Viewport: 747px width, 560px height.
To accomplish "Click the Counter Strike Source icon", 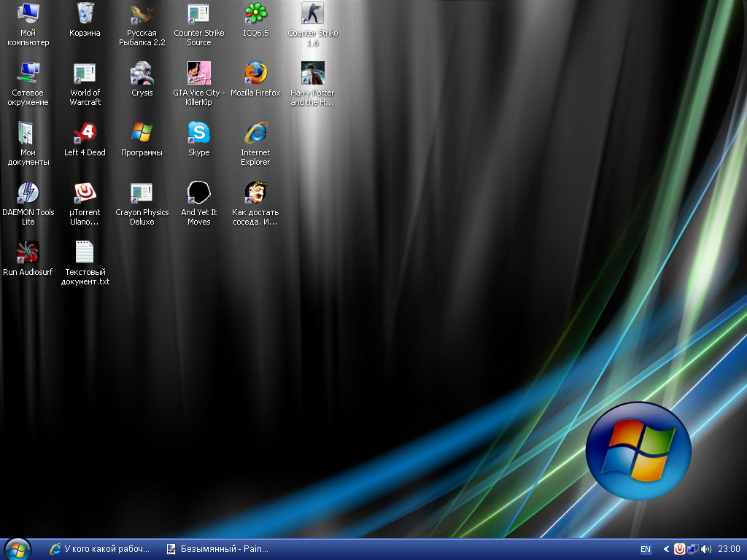I will pos(198,14).
